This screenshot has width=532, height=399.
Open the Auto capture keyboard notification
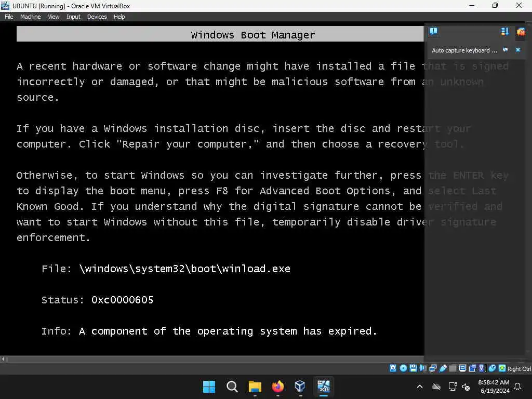(x=464, y=50)
